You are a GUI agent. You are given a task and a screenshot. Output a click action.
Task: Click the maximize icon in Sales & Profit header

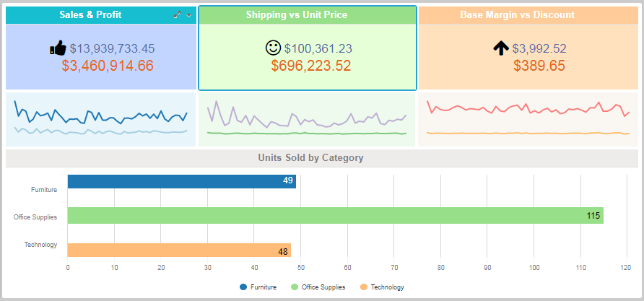(178, 15)
